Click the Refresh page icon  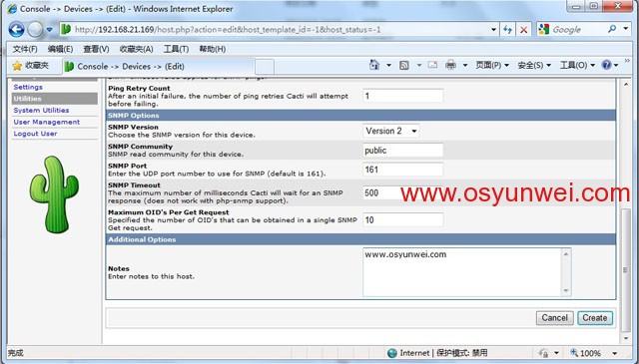pyautogui.click(x=507, y=29)
